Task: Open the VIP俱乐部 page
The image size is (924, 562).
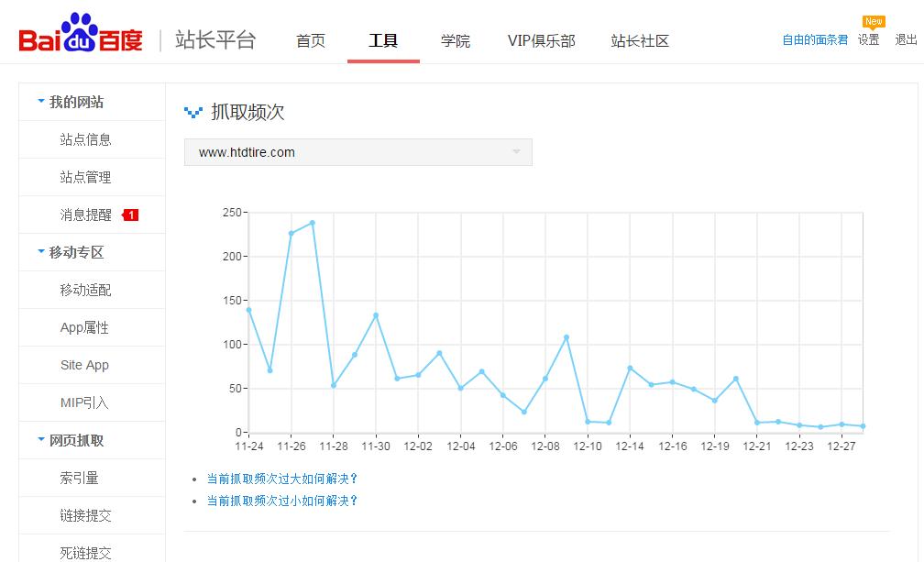Action: 540,40
